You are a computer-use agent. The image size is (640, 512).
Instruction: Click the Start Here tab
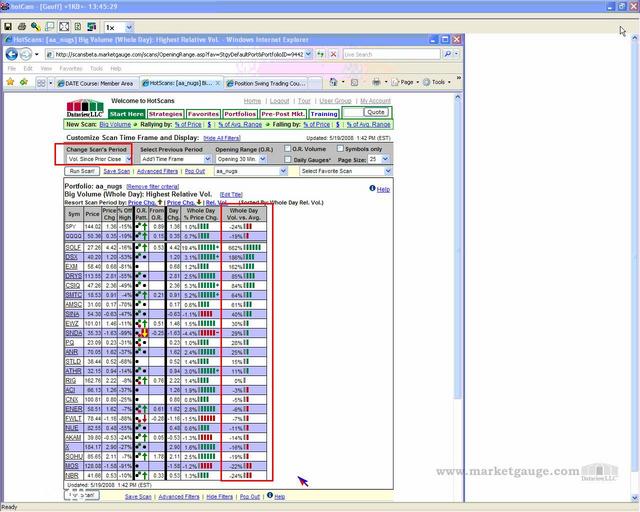pos(127,114)
